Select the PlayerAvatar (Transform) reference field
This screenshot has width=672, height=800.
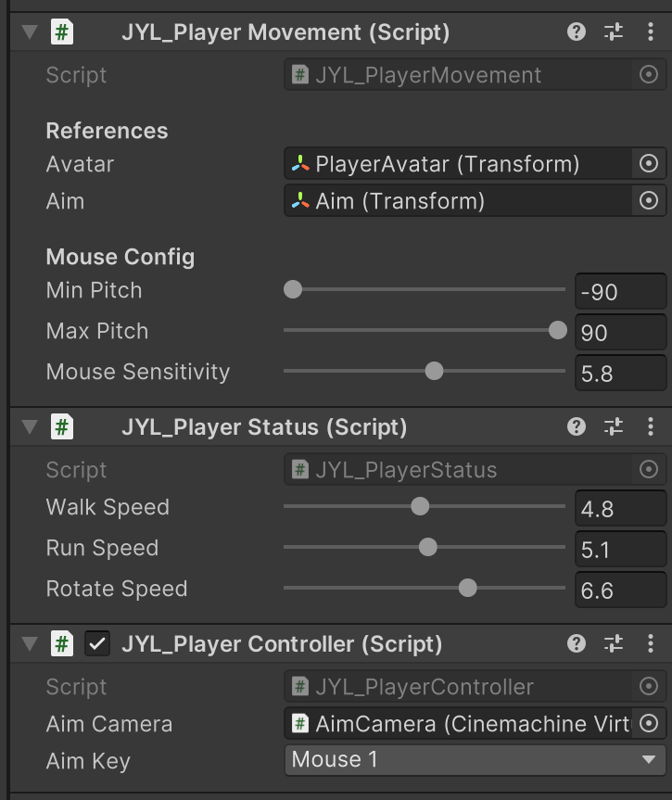click(x=459, y=164)
